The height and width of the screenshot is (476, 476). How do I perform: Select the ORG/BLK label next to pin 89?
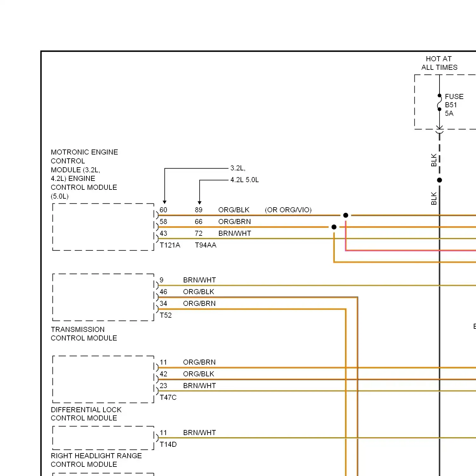tap(234, 210)
